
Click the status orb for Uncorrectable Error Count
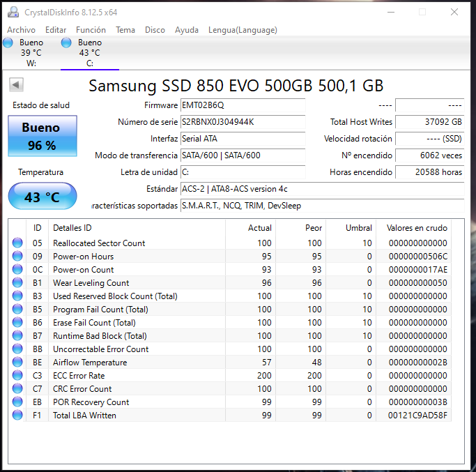[x=17, y=349]
